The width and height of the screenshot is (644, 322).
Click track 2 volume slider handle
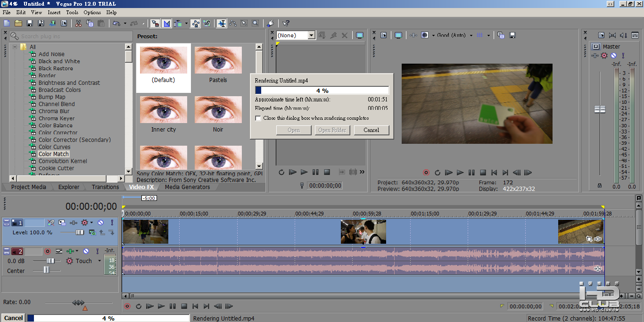(50, 261)
